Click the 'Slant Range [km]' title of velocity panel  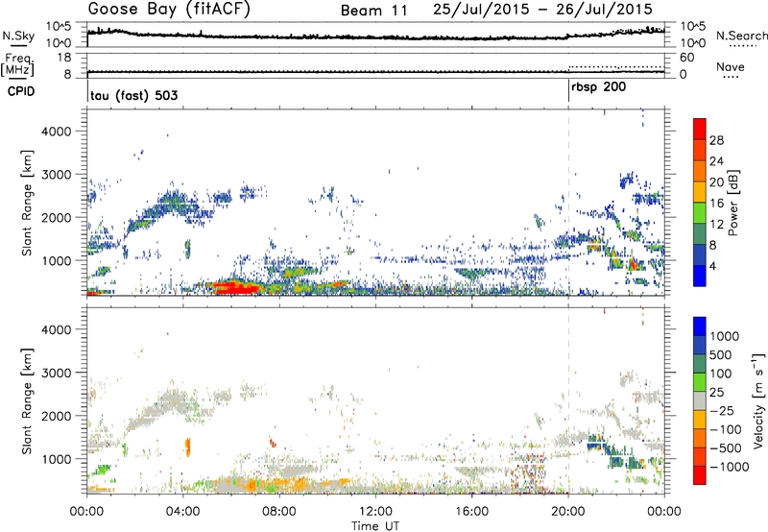point(26,401)
